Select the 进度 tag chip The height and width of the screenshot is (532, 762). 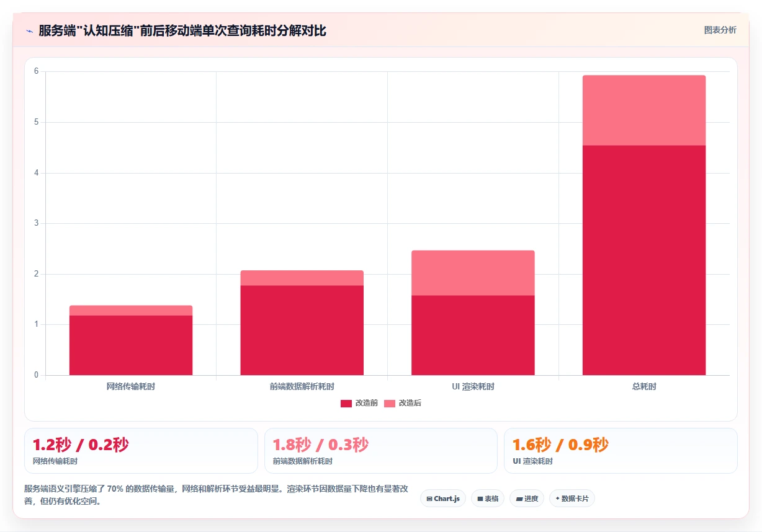(527, 499)
